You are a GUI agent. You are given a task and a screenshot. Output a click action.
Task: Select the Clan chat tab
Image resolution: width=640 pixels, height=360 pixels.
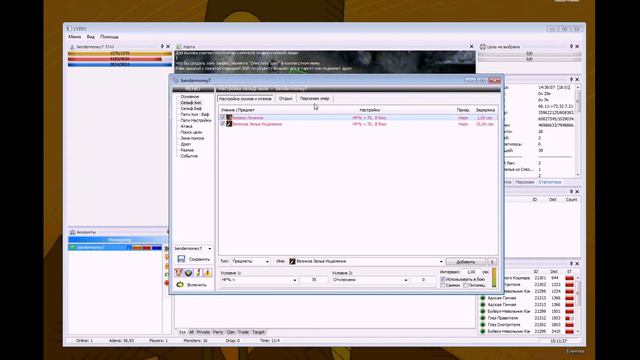click(231, 332)
